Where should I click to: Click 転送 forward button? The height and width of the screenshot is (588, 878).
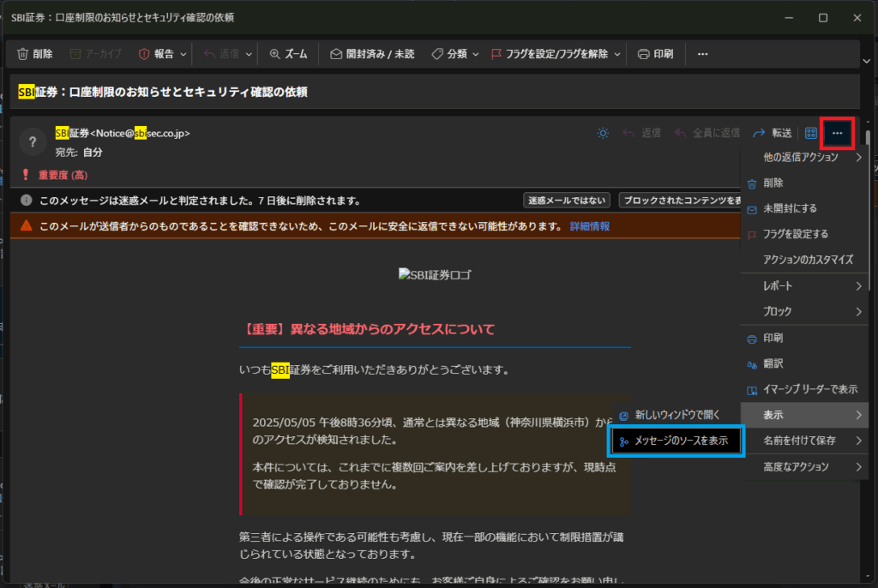pos(773,133)
